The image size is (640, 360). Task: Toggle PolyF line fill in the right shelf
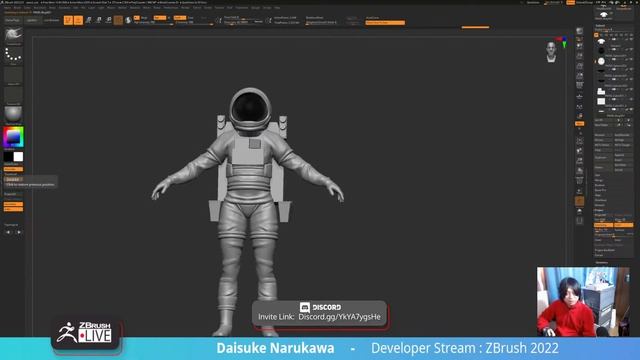[580, 181]
